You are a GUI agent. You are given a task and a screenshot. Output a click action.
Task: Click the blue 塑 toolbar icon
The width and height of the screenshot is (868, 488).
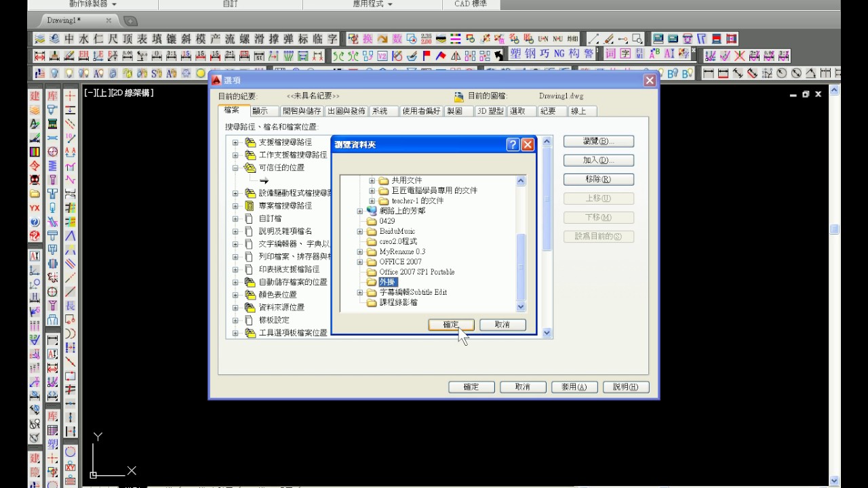(516, 54)
